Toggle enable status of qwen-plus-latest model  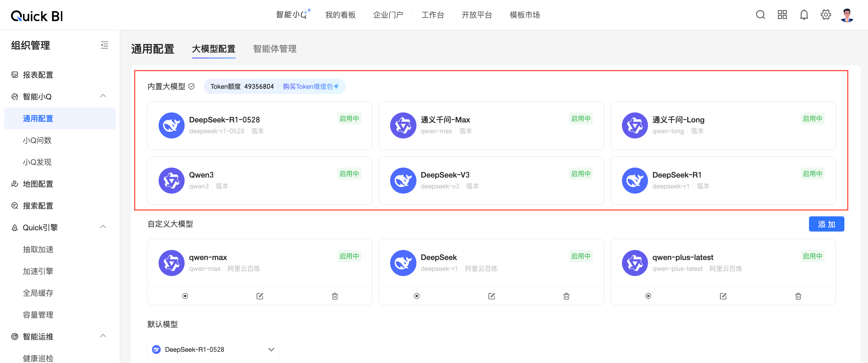[648, 296]
